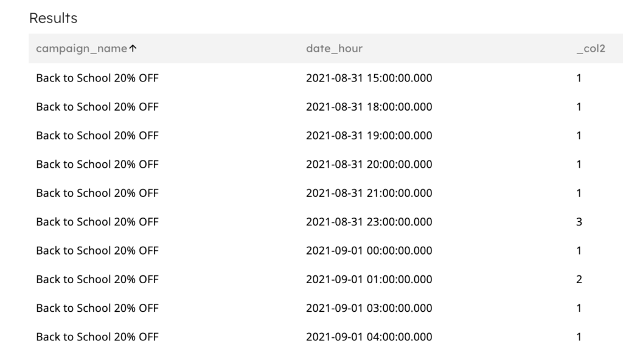Image resolution: width=623 pixels, height=364 pixels.
Task: Click the 2021-08-31 23:00:00.000 date cell
Action: tap(369, 222)
